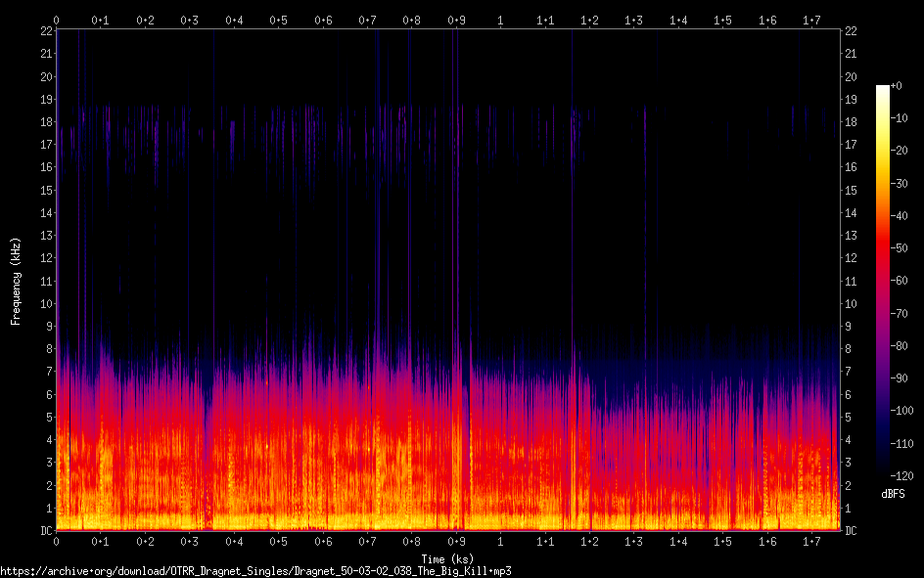The width and height of the screenshot is (924, 578).
Task: Select the 0.5 mark on bottom time axis
Action: point(279,542)
